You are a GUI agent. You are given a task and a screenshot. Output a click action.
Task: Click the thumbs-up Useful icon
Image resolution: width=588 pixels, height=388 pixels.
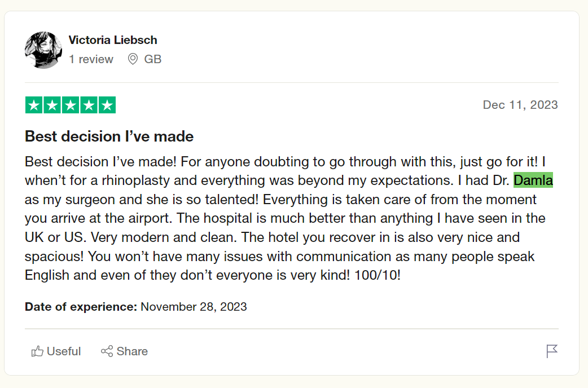click(x=38, y=351)
